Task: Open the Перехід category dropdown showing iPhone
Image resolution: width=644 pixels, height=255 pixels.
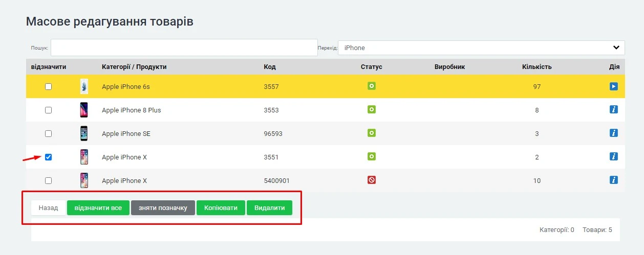Action: (x=481, y=48)
